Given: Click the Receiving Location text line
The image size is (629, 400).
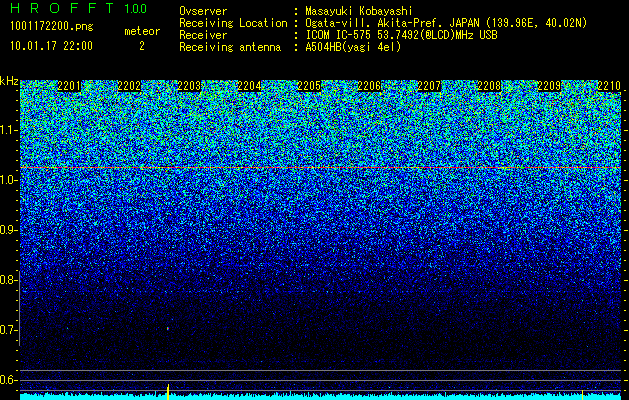Looking at the screenshot, I should pos(383,23).
